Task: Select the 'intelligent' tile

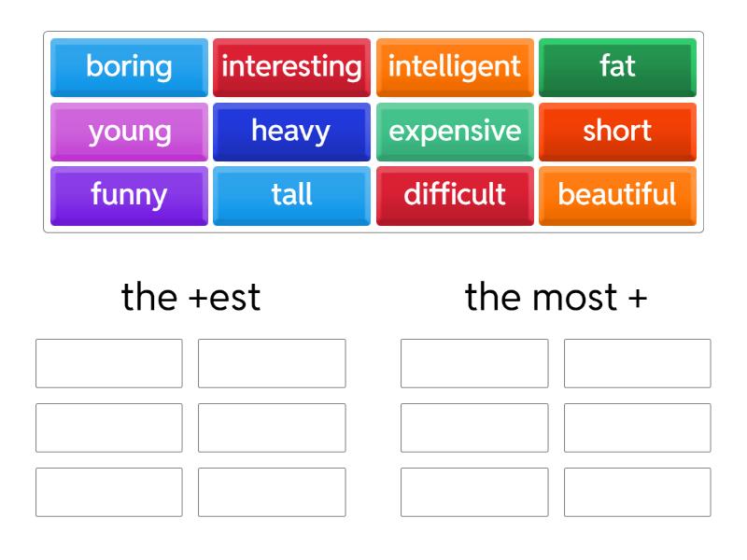Action: tap(455, 66)
